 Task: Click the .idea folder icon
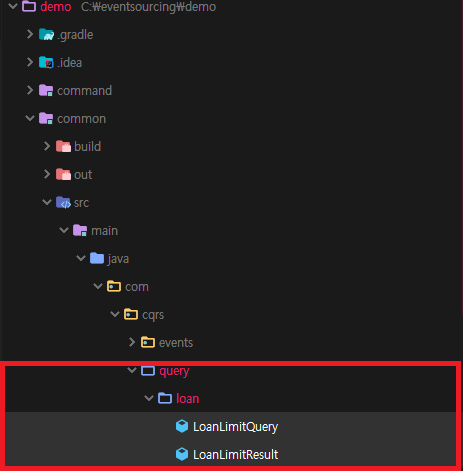[46, 62]
